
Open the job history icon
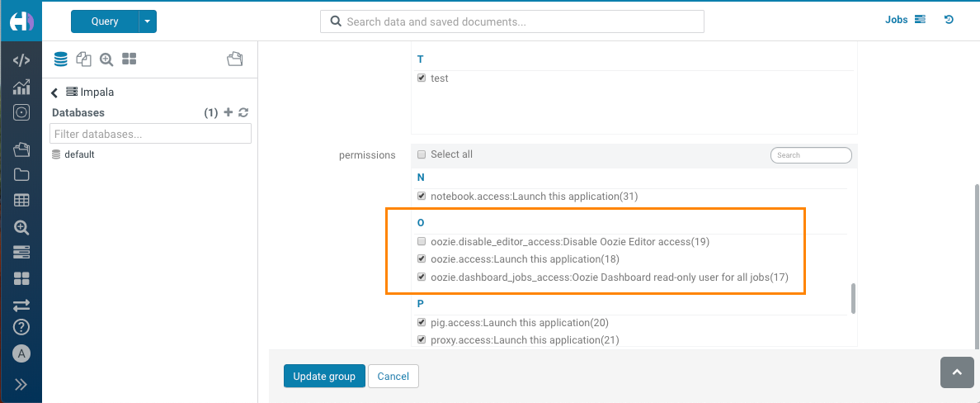949,20
